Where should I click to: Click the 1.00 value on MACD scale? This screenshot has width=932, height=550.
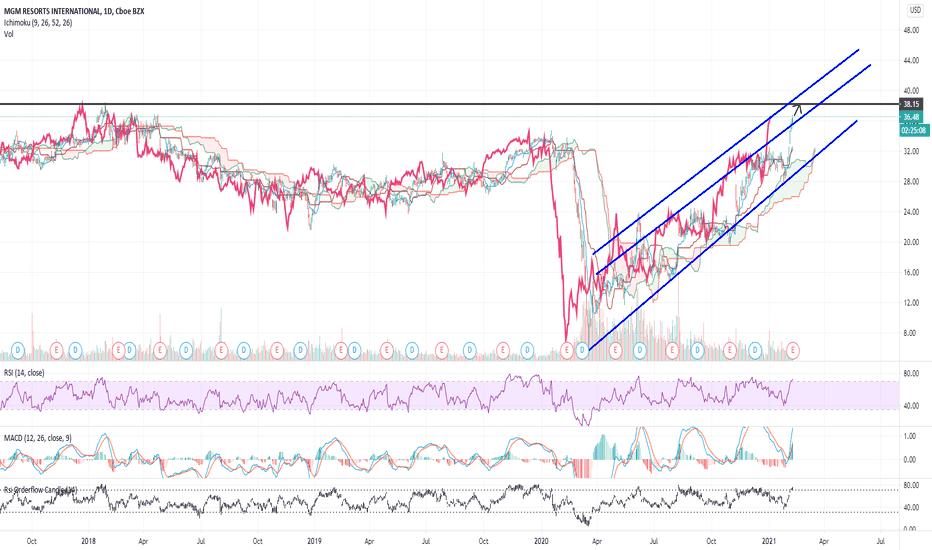910,436
